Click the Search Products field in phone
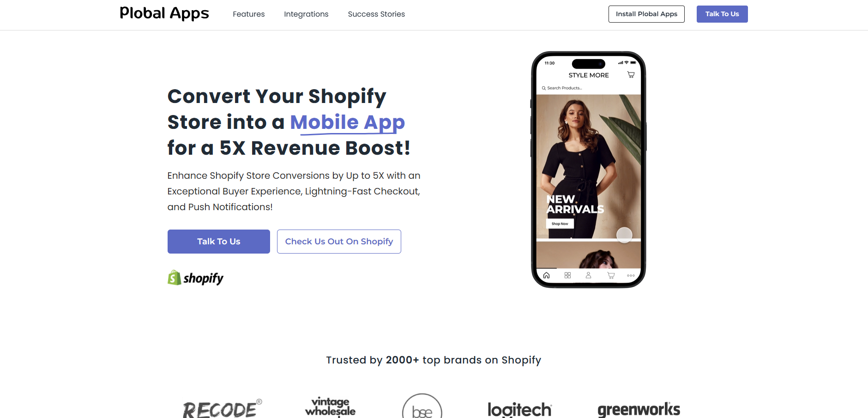Viewport: 868px width, 418px height. point(589,88)
